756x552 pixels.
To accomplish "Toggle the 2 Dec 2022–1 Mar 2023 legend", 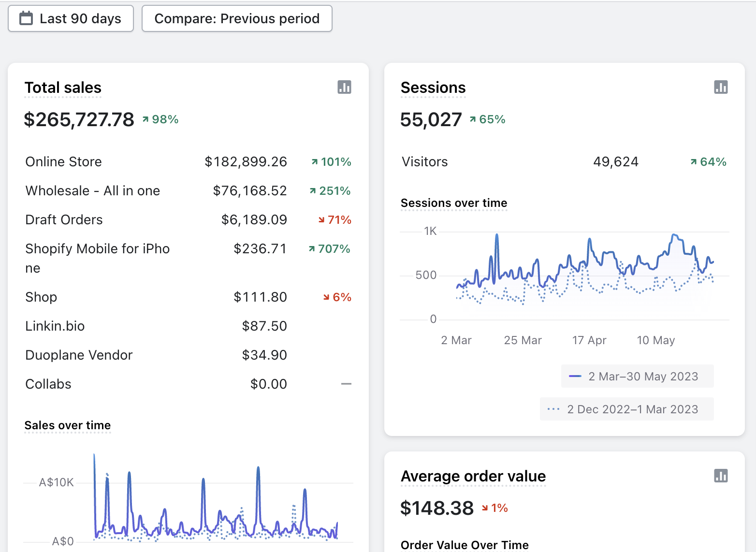I will coord(626,409).
